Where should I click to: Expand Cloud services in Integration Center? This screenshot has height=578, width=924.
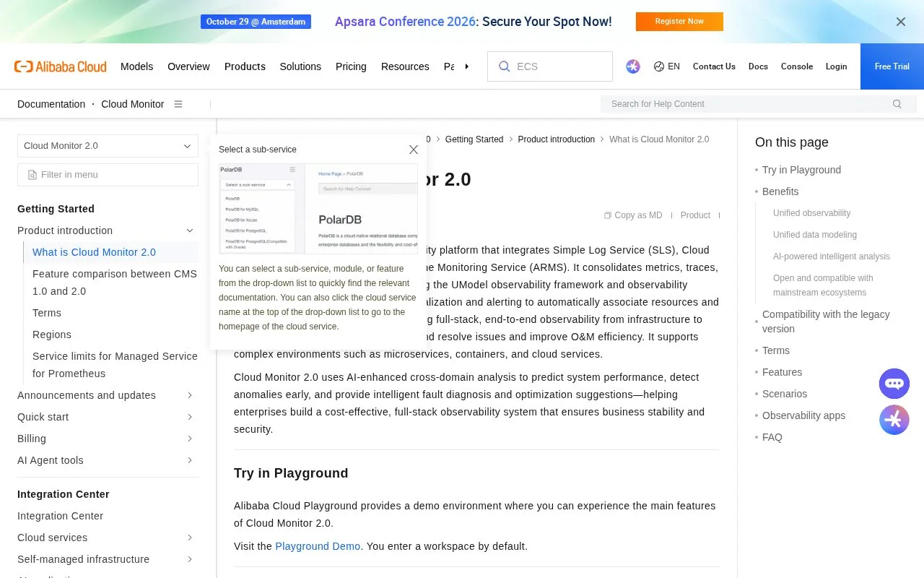(x=190, y=538)
